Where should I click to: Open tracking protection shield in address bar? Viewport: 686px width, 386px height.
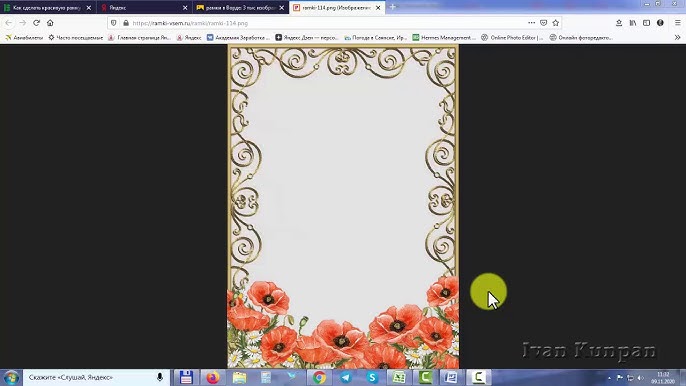[114, 23]
